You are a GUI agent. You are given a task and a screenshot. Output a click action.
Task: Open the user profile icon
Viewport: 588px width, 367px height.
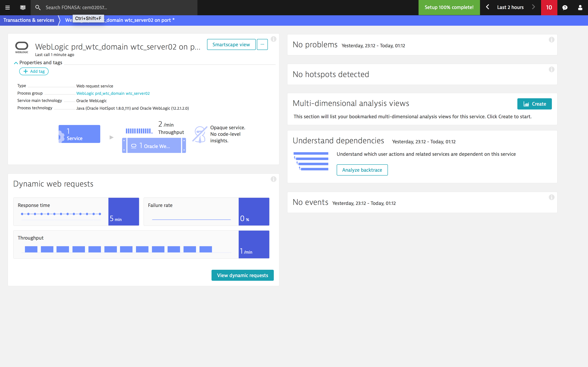580,8
